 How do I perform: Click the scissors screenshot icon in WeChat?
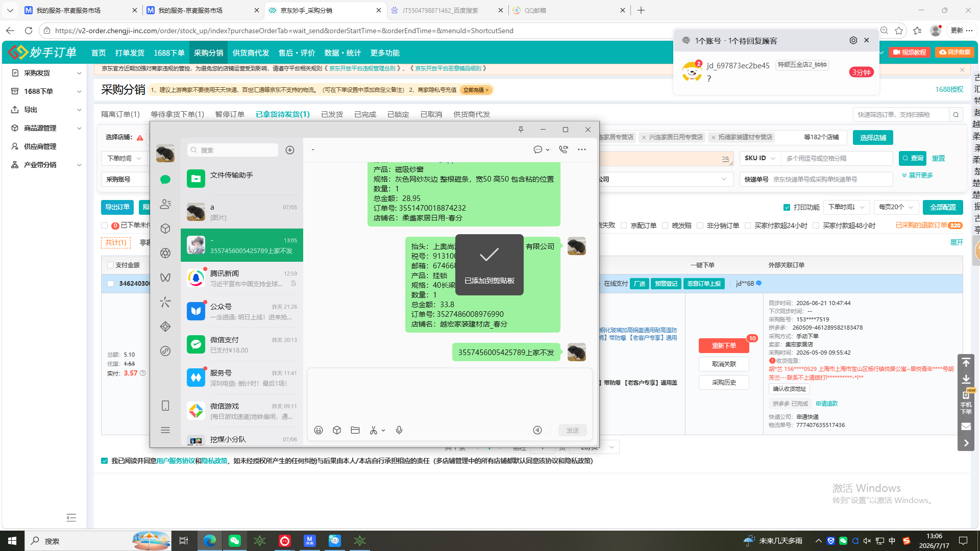pos(374,430)
